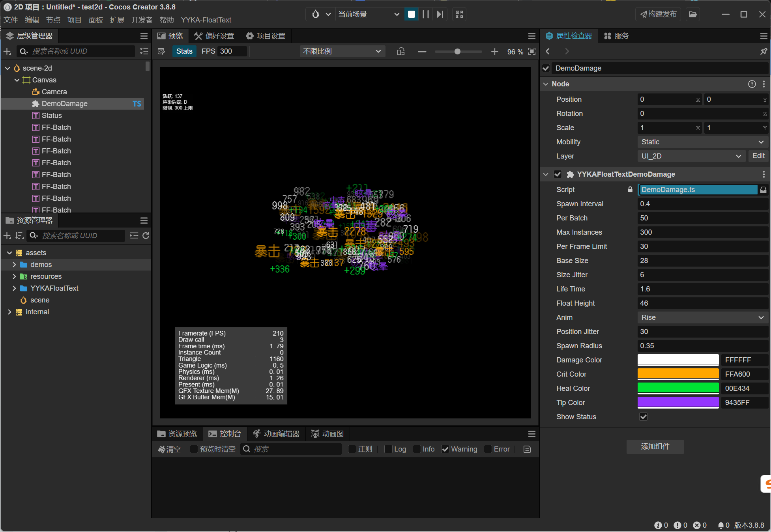Screen dimensions: 771x532
Task: Open the 节点 menu
Action: 53,20
